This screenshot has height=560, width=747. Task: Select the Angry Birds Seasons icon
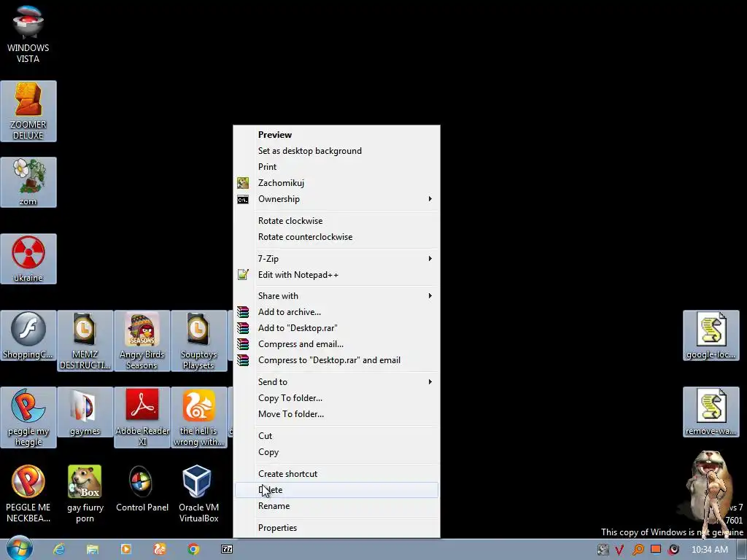142,341
